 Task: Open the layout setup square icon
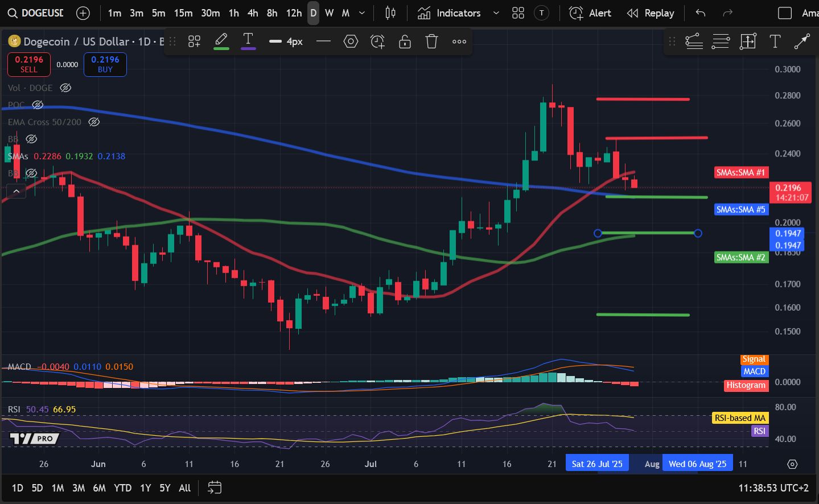785,13
